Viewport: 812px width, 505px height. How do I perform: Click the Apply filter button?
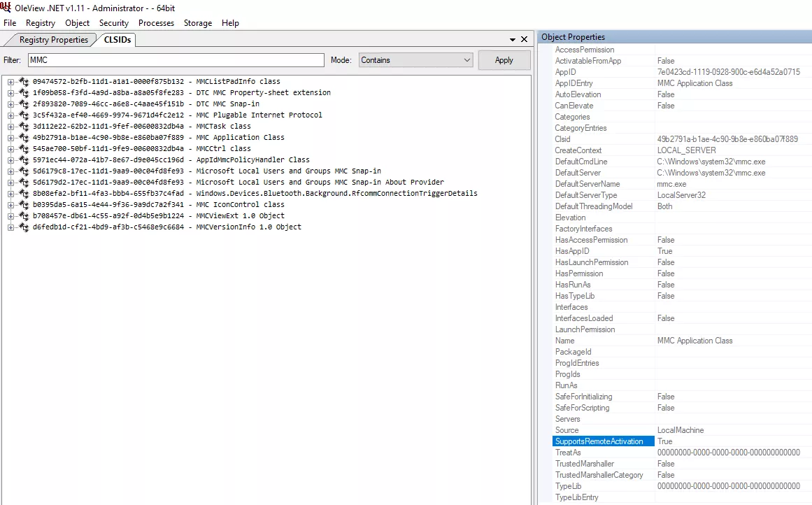point(504,60)
